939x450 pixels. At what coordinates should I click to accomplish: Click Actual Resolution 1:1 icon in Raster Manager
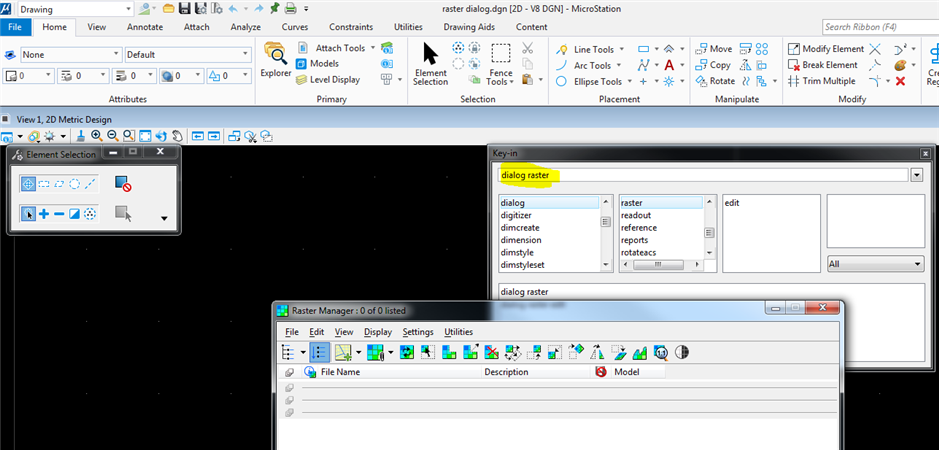[x=661, y=352]
